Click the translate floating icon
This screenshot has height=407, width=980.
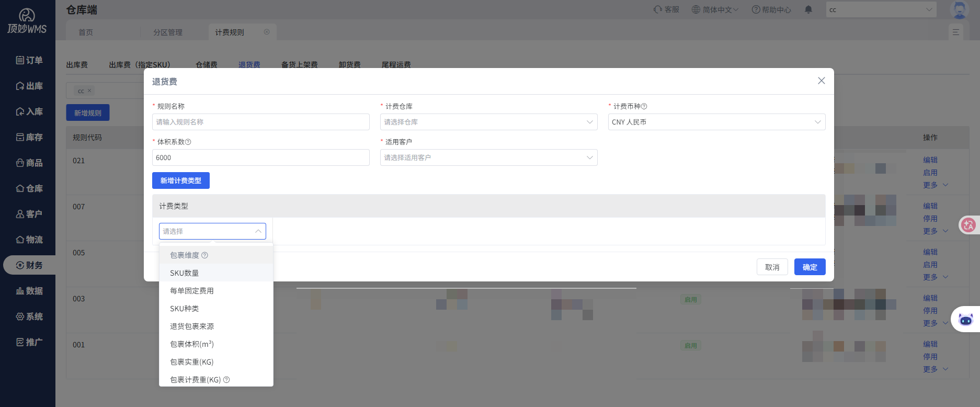click(x=968, y=225)
